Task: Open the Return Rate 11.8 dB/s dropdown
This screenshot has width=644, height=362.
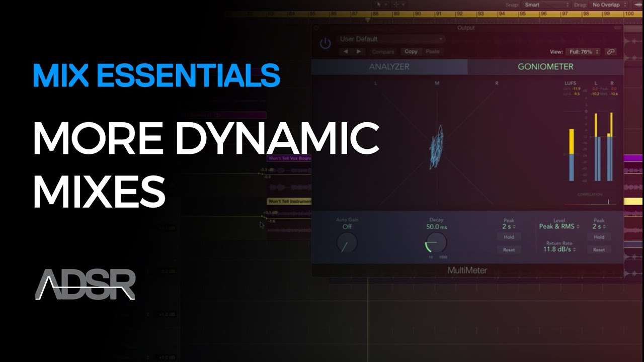Action: [559, 249]
